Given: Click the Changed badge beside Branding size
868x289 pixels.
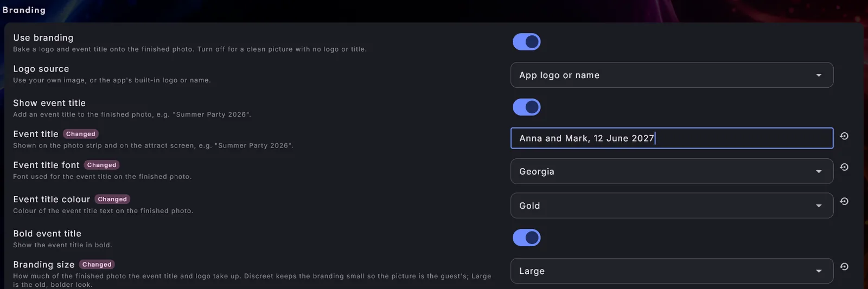Looking at the screenshot, I should point(97,265).
